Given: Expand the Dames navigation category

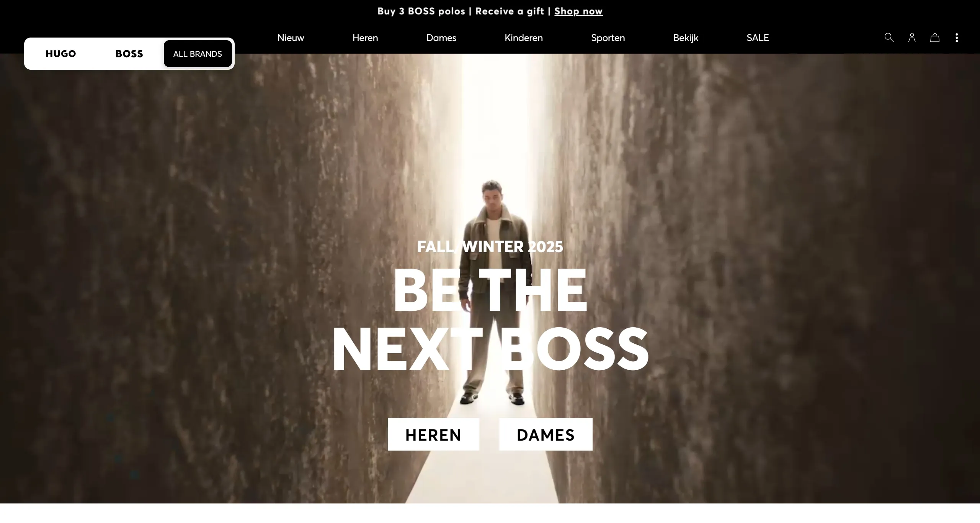Looking at the screenshot, I should click(x=441, y=38).
